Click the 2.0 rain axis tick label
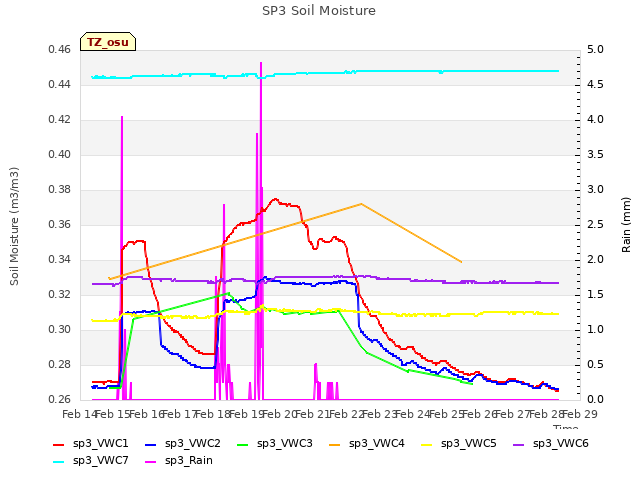640x480 pixels. click(595, 260)
